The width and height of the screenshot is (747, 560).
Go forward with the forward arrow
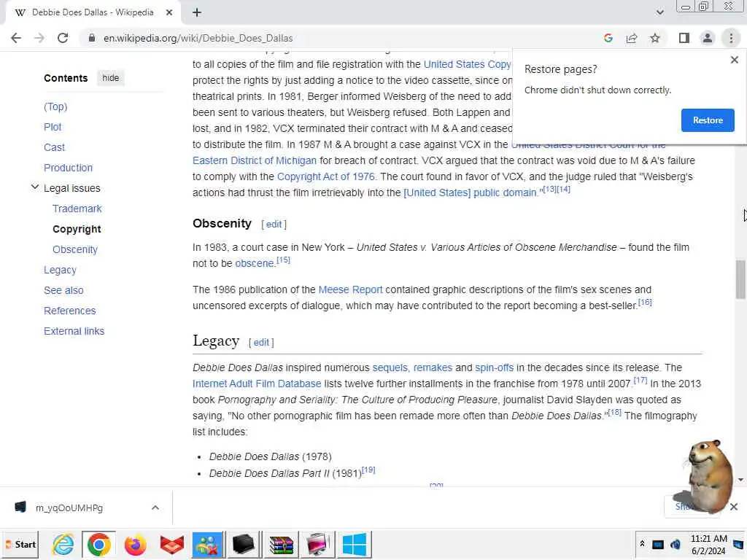coord(39,38)
